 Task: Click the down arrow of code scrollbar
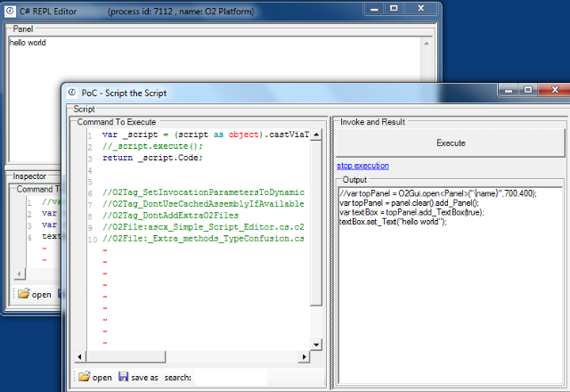316,345
